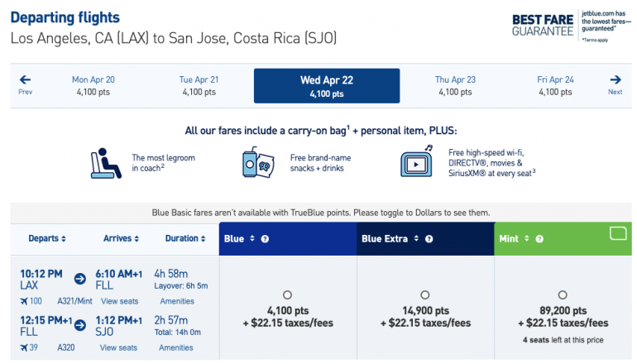Select the Blue 4,100 pts fare
637x364 pixels.
point(287,295)
